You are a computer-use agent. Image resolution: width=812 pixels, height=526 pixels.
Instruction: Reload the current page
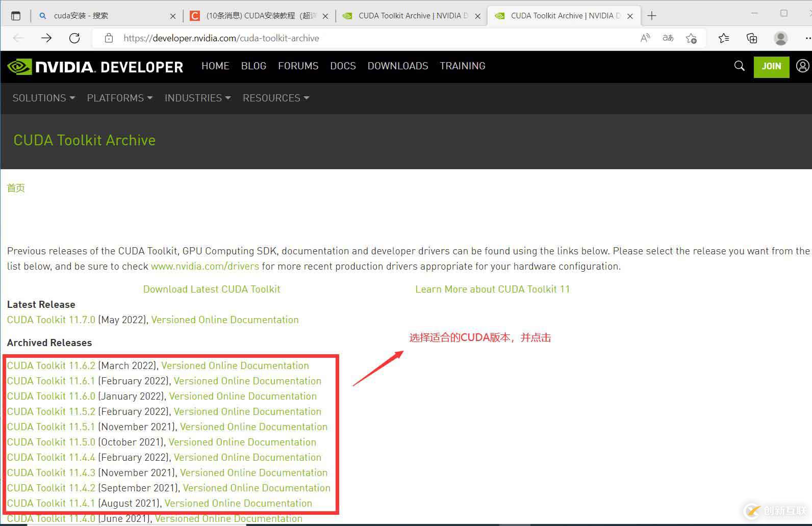(74, 38)
